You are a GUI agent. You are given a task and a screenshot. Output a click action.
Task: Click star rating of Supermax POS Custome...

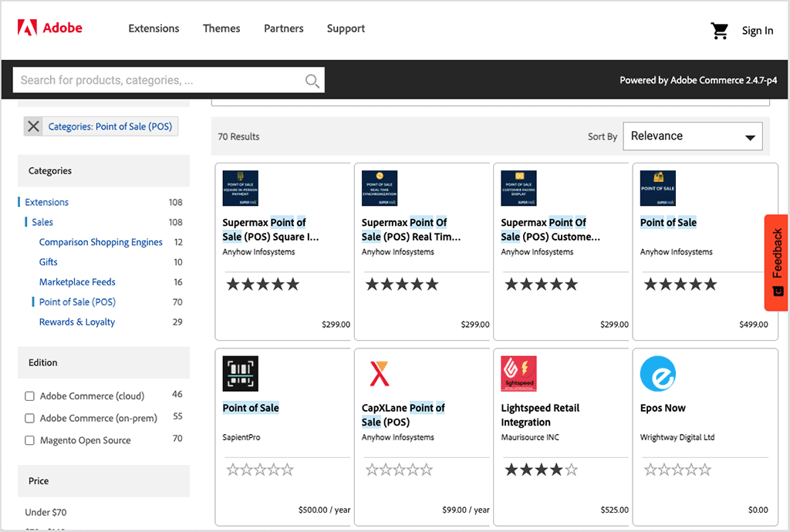coord(541,285)
